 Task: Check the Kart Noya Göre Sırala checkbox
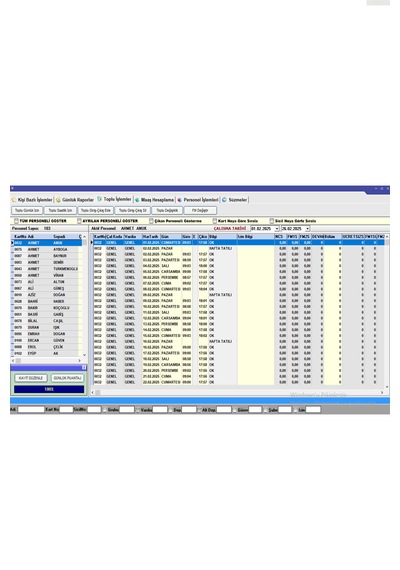[x=215, y=221]
